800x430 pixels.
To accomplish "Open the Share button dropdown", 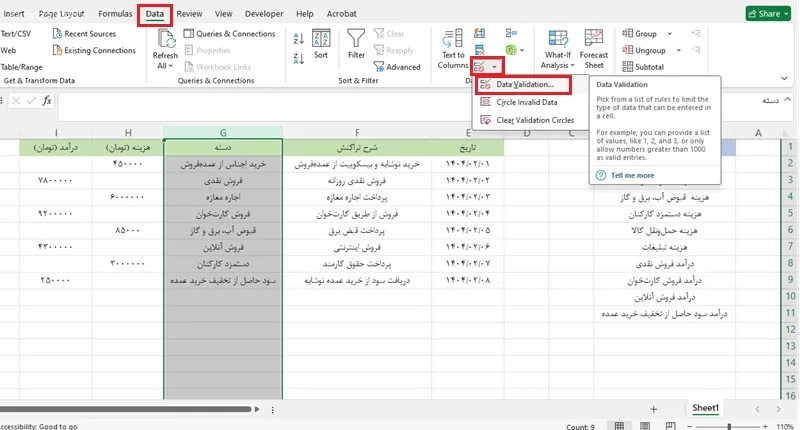I will (786, 14).
